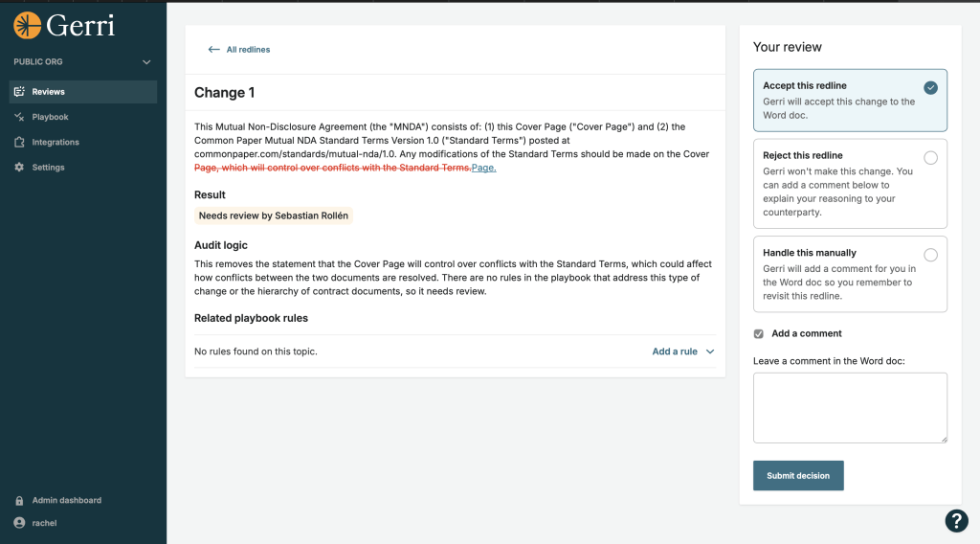Click the Your review heading
Viewport: 980px width, 544px height.
tap(787, 47)
